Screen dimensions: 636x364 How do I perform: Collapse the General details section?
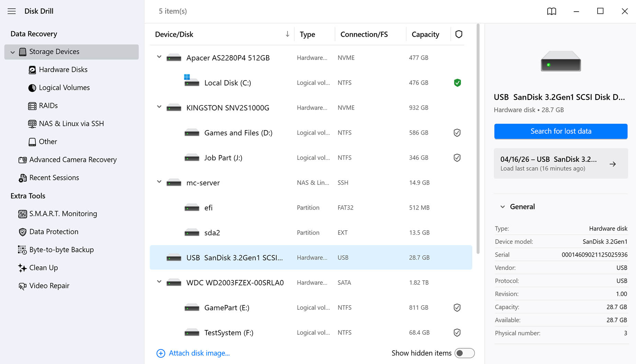point(502,207)
